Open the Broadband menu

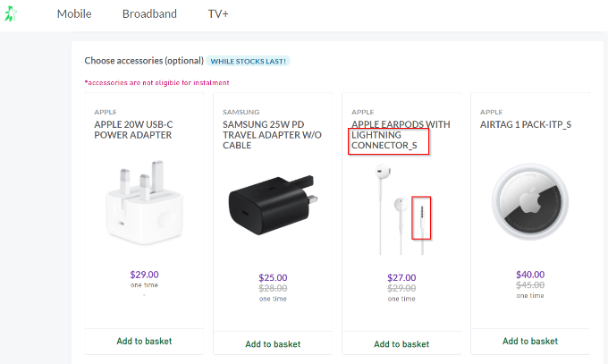(x=149, y=14)
